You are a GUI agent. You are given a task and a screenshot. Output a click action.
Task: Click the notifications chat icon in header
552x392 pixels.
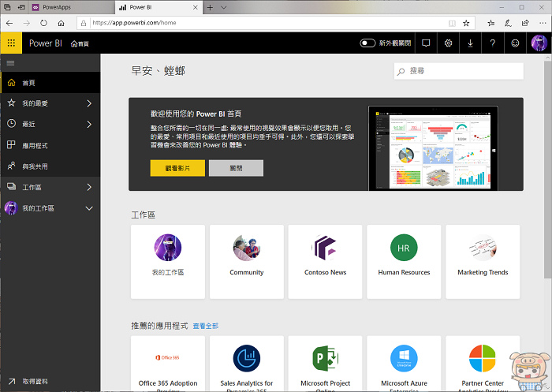(426, 43)
